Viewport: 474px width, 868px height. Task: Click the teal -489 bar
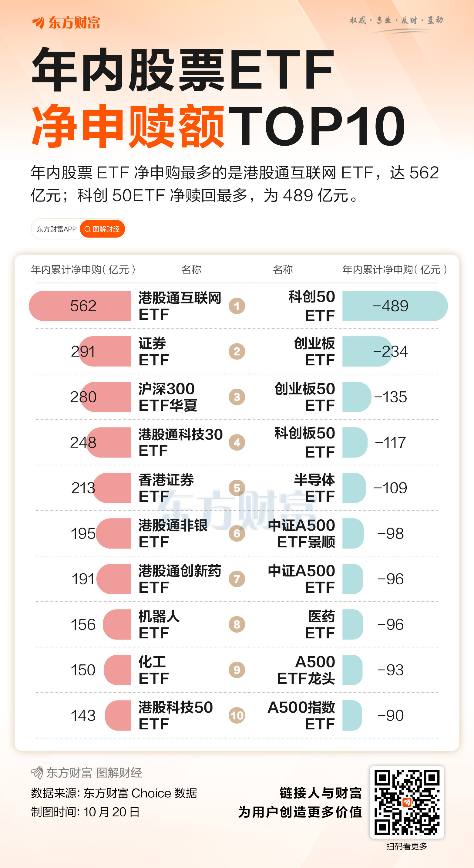click(395, 306)
